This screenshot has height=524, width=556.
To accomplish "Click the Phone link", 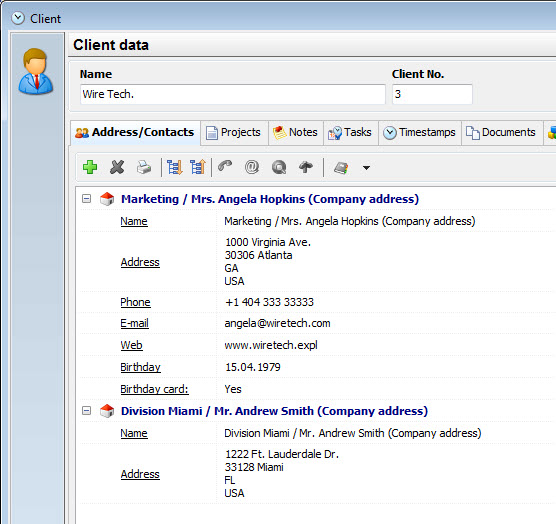I will pos(135,302).
